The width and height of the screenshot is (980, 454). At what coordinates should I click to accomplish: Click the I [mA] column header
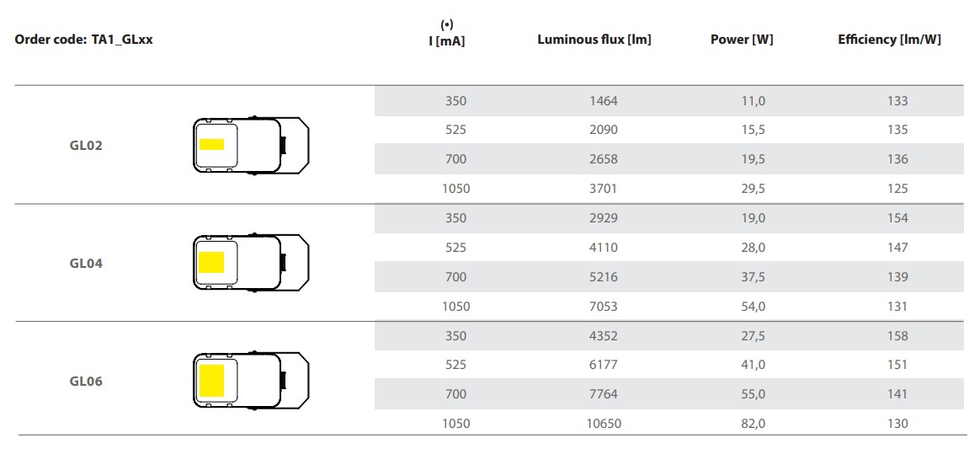tap(447, 35)
